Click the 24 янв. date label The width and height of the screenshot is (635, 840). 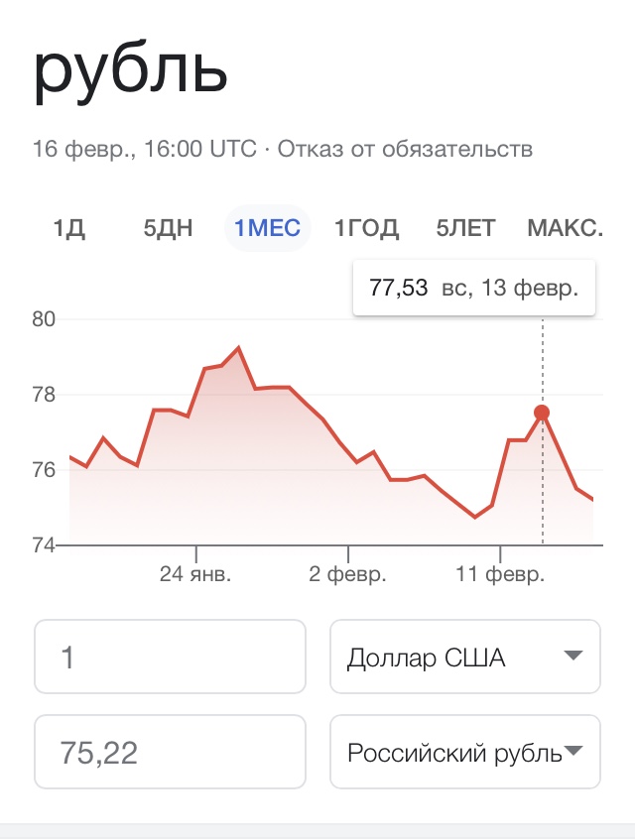coord(195,575)
